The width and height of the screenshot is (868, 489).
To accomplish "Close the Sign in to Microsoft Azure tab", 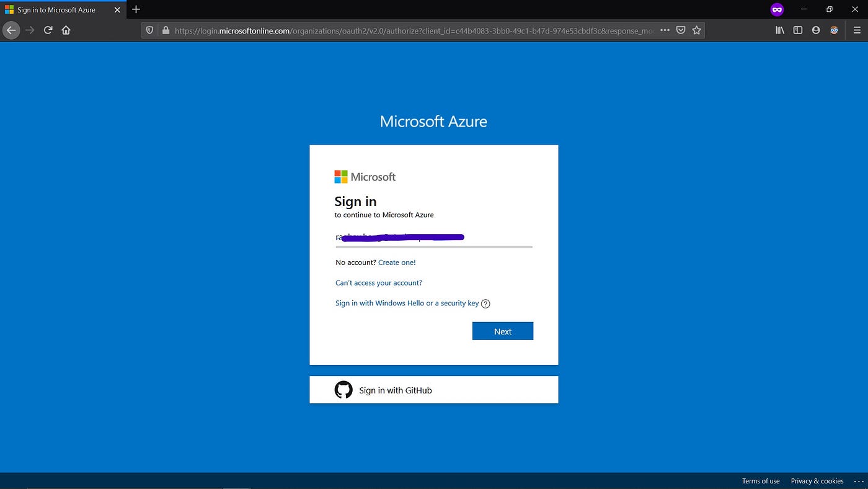I will tap(117, 10).
